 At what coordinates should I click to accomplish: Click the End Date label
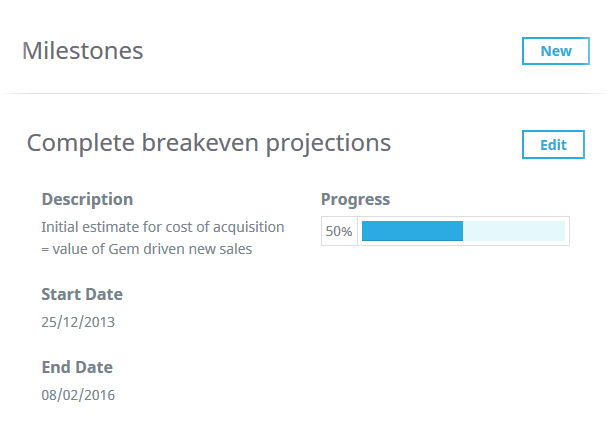(77, 366)
